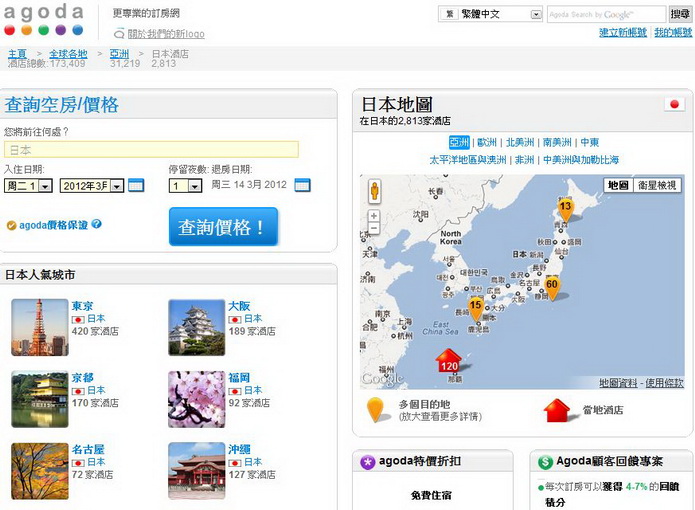
Task: Go to 主頁 breadcrumb link
Action: point(17,54)
